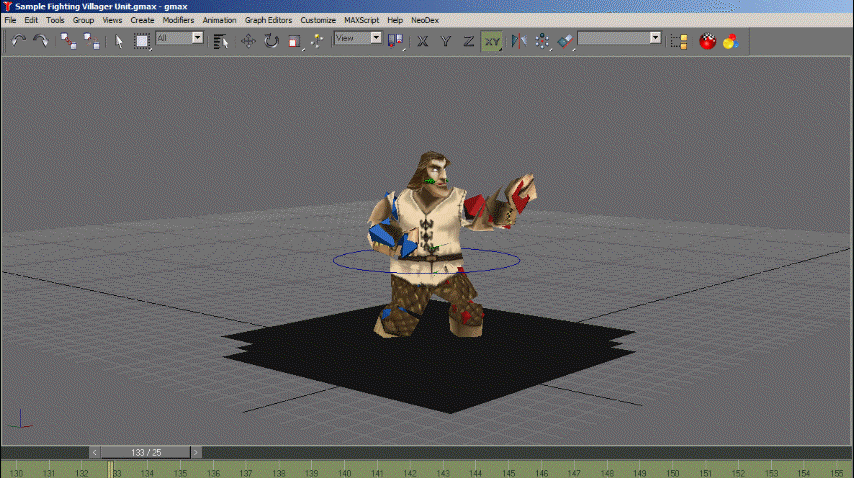
Task: Open the Material Editor red sphere icon
Action: [707, 41]
